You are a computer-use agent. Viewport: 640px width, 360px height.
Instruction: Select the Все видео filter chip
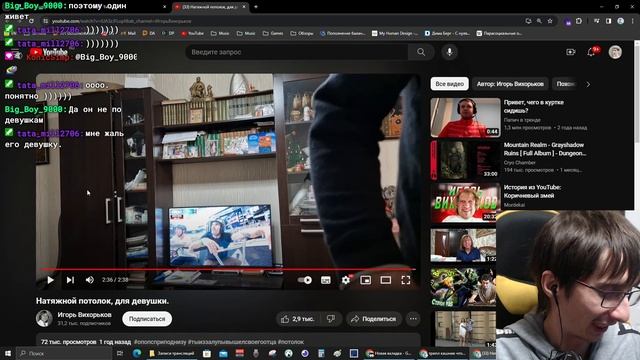(449, 84)
